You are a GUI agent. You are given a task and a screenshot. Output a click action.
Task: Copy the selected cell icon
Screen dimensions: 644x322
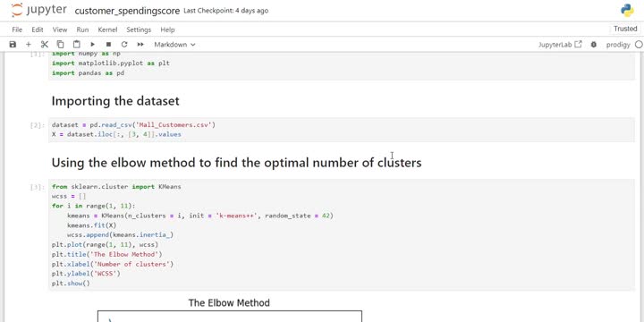tap(61, 45)
